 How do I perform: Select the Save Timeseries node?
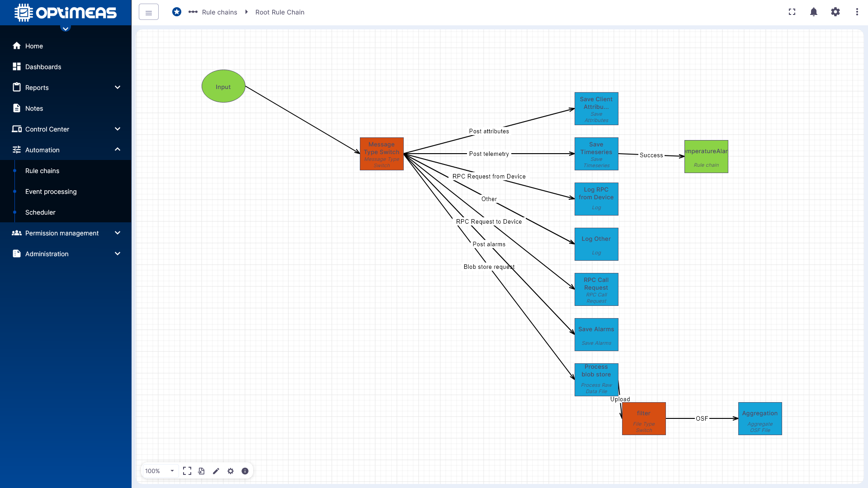(596, 154)
